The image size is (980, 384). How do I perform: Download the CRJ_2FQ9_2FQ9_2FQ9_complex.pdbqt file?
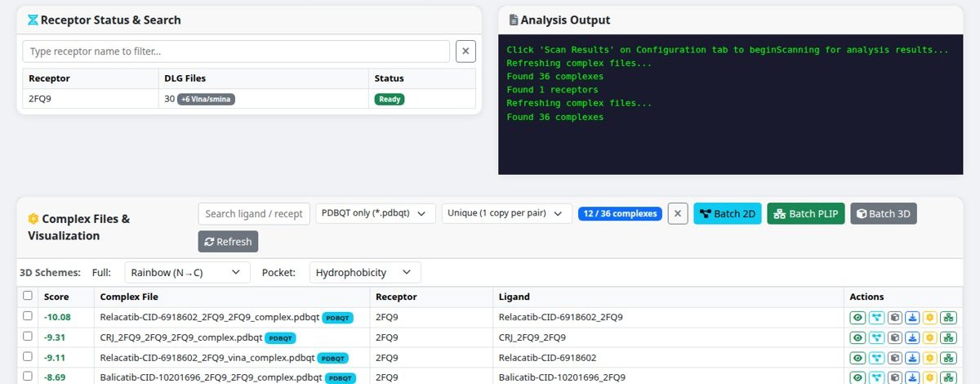(x=912, y=337)
